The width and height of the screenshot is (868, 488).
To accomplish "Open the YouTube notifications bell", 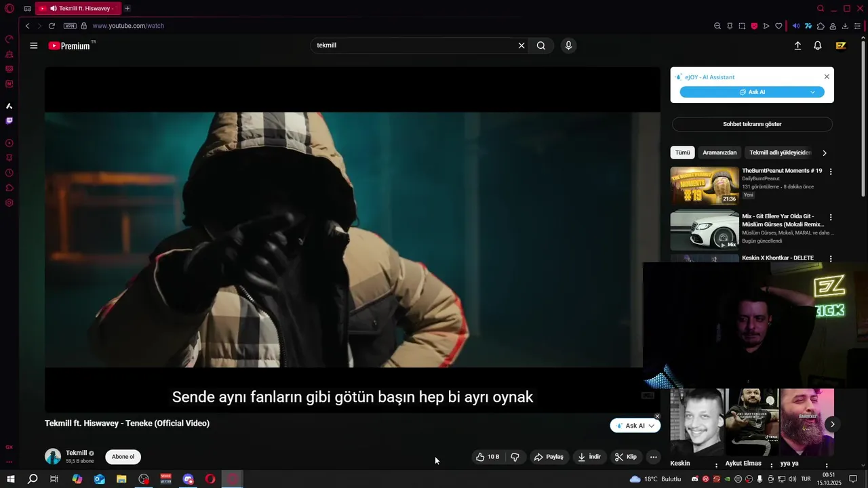I will click(x=818, y=45).
